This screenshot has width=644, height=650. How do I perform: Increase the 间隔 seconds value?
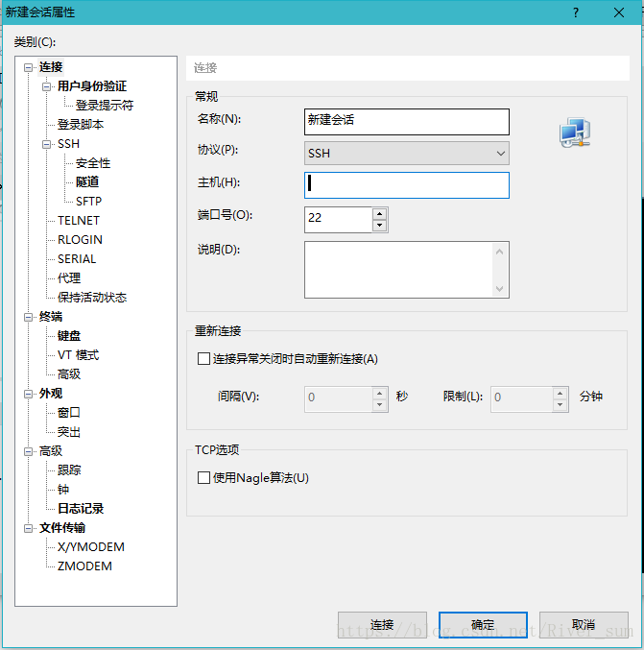point(380,393)
